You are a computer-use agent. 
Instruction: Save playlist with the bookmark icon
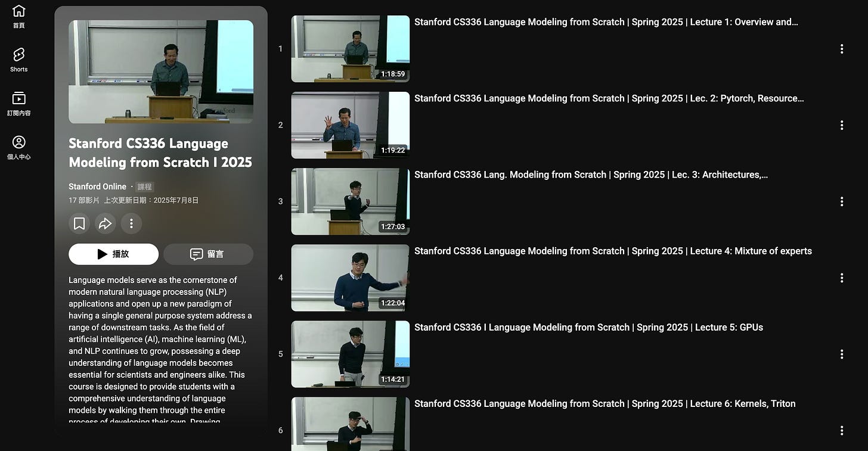coord(79,223)
